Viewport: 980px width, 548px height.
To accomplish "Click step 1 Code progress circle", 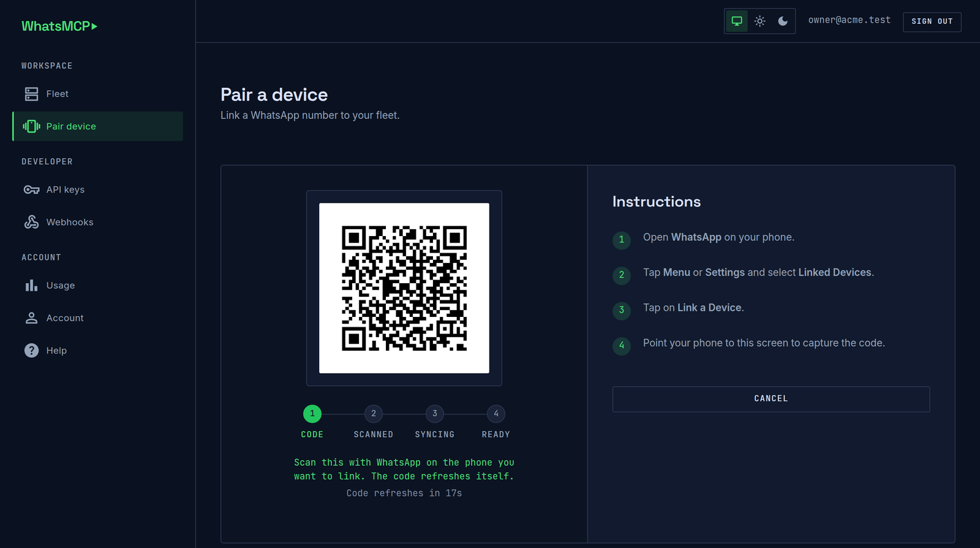I will pyautogui.click(x=312, y=414).
